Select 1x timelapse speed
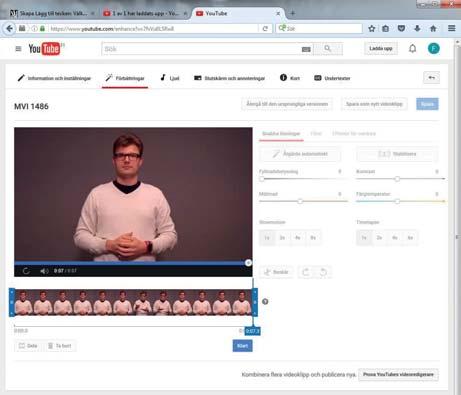 point(364,238)
